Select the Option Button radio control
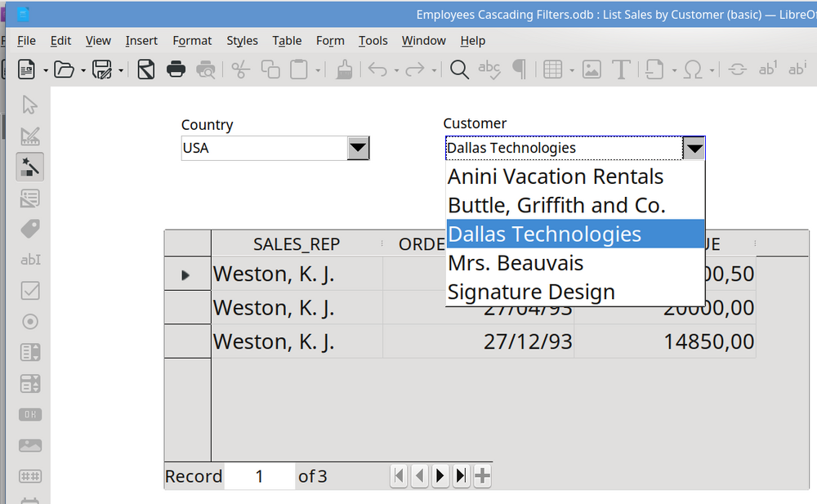The width and height of the screenshot is (817, 504). point(29,322)
